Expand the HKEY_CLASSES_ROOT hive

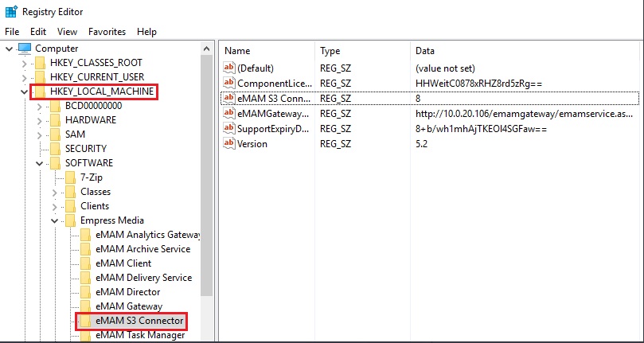[24, 63]
